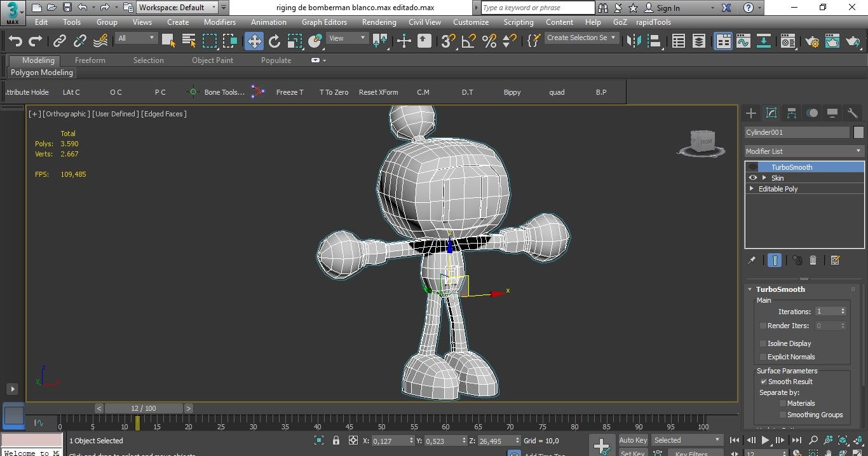Open Select by Name list
The width and height of the screenshot is (868, 456).
tap(189, 41)
